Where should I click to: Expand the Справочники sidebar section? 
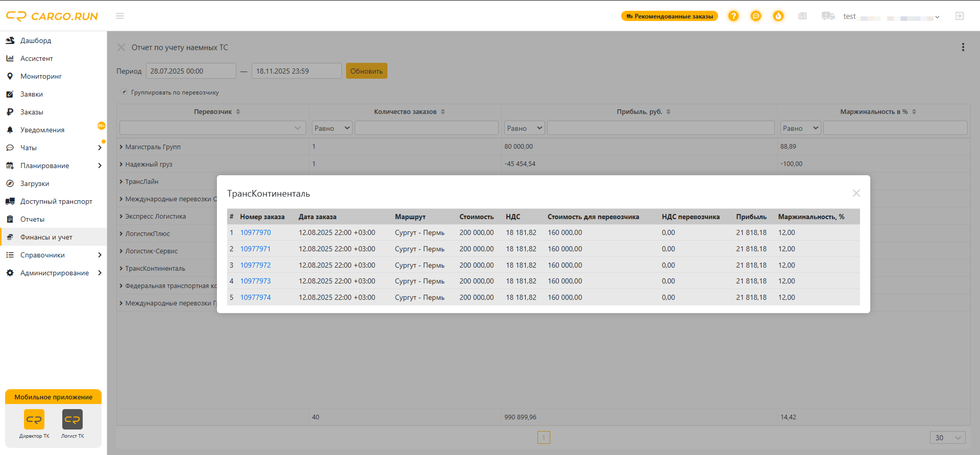pos(54,255)
